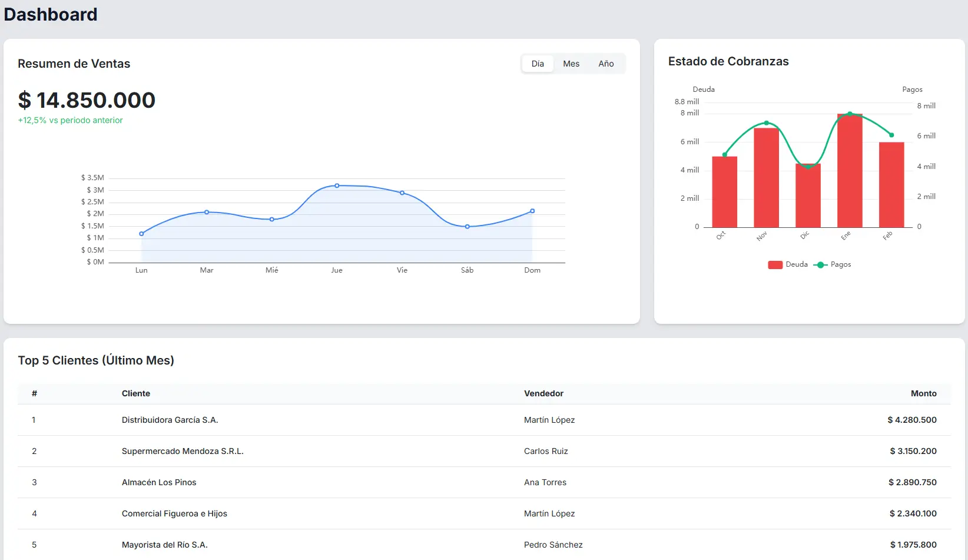The height and width of the screenshot is (560, 968).
Task: Switch sales summary to Día view
Action: (538, 64)
